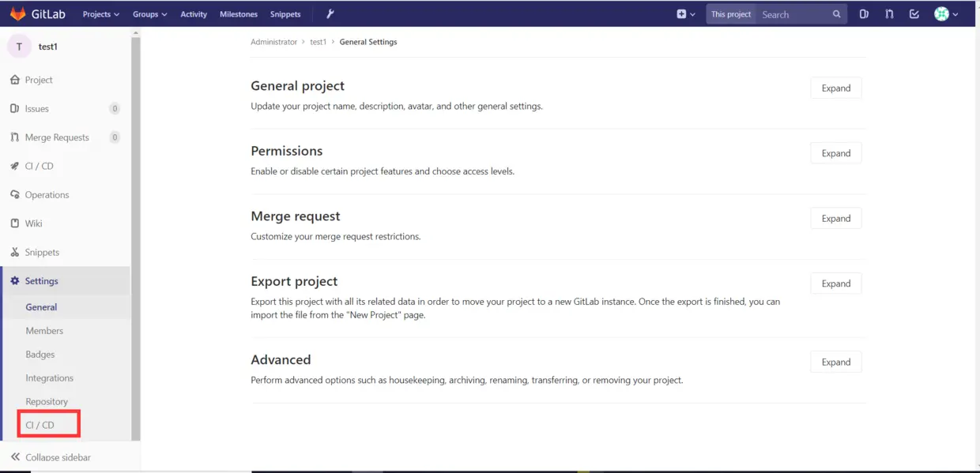Image resolution: width=980 pixels, height=473 pixels.
Task: Click the sidebar vertical scrollbar
Action: click(x=136, y=237)
